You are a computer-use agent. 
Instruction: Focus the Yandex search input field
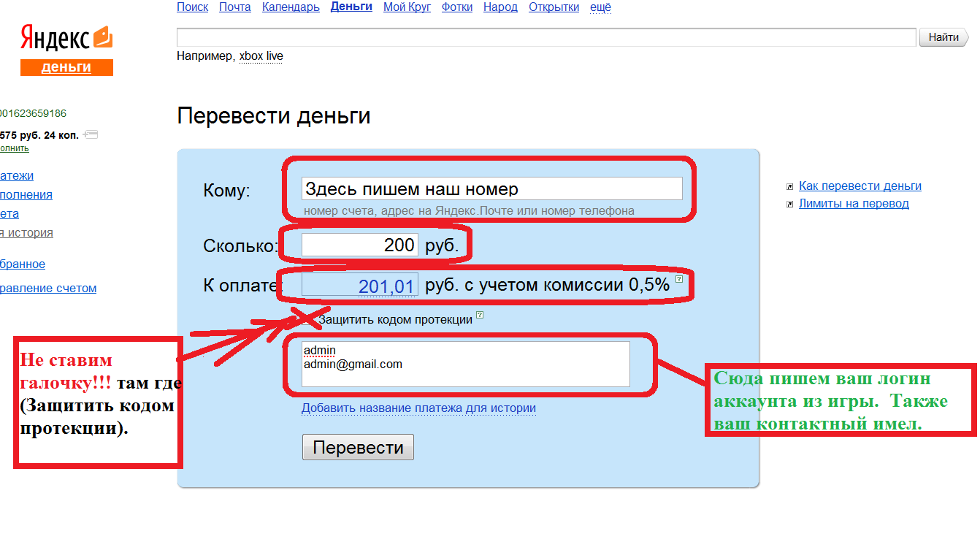[x=546, y=37]
